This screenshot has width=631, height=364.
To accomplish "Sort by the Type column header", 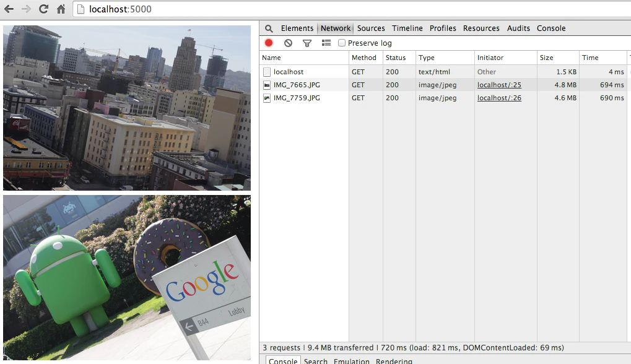I will click(445, 58).
